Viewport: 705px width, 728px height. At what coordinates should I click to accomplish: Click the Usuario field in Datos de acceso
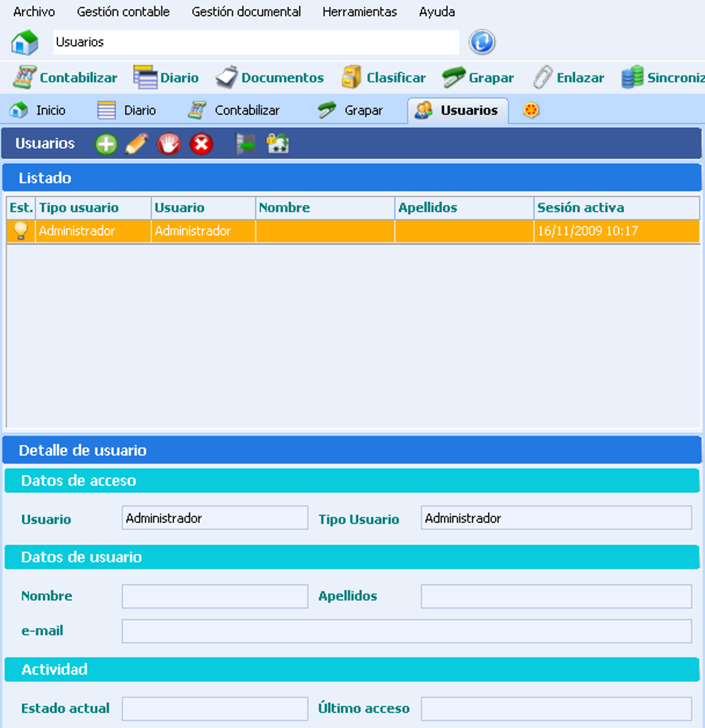(215, 517)
